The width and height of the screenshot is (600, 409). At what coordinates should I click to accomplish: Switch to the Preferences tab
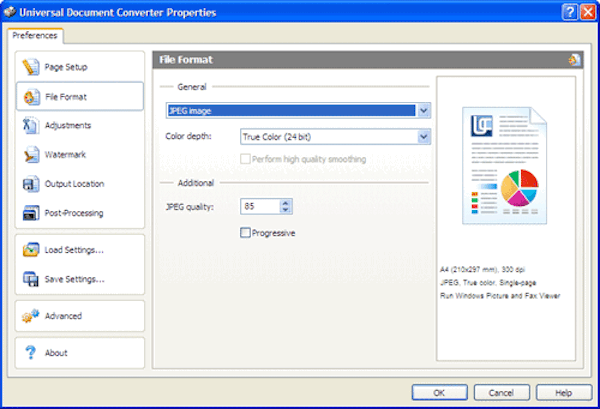35,36
